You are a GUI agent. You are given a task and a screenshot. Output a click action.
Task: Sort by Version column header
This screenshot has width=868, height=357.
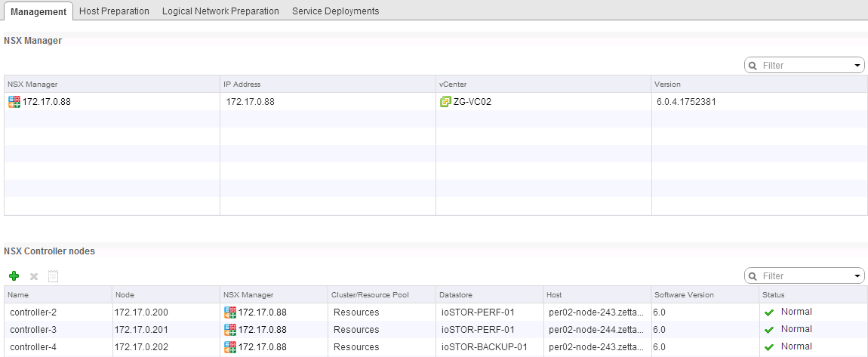coord(759,84)
